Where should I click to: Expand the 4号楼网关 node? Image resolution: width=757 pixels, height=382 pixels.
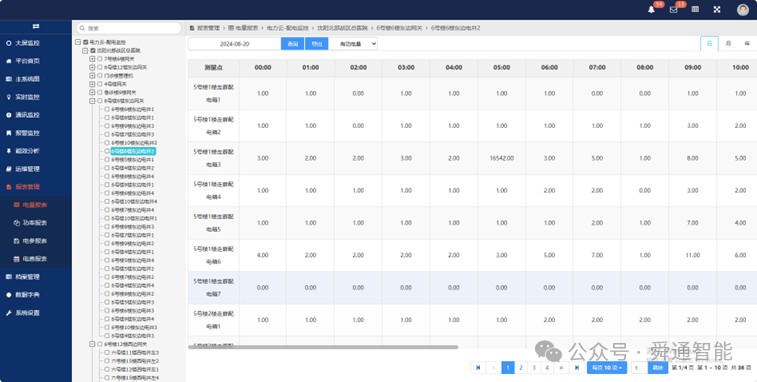click(x=92, y=84)
